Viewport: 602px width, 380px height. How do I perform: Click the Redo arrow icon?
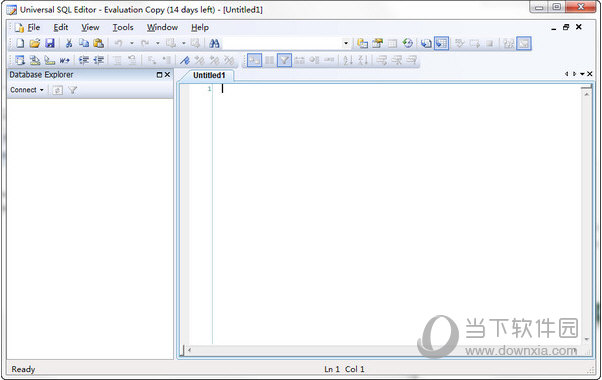tap(145, 43)
